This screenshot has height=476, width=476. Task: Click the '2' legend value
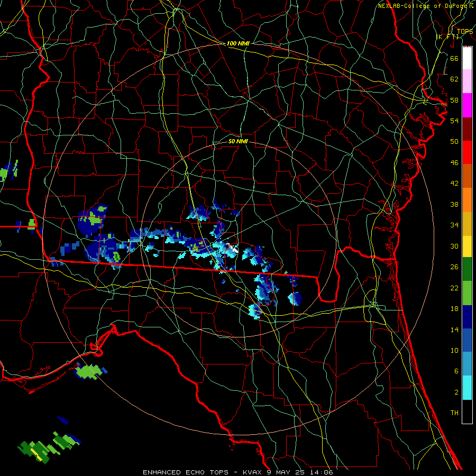click(456, 392)
